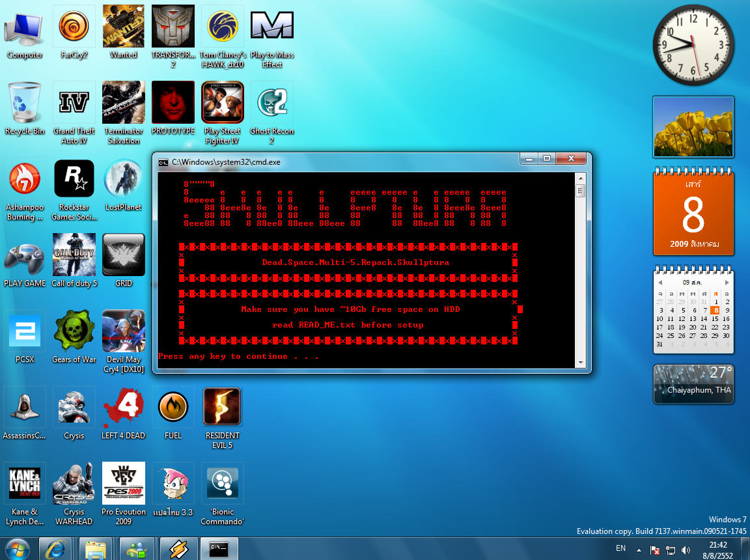Show hidden tray icons arrow
Screen dimensions: 750x560
point(639,550)
